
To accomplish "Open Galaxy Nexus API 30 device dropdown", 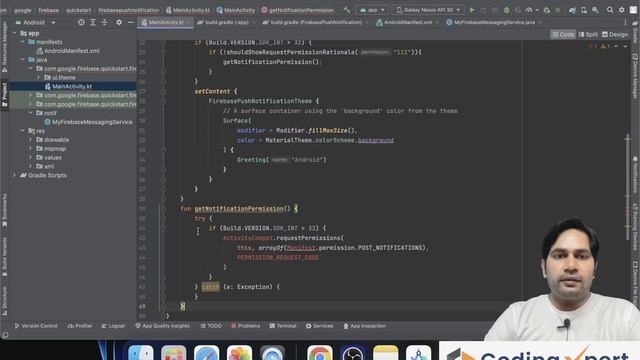I will [428, 10].
